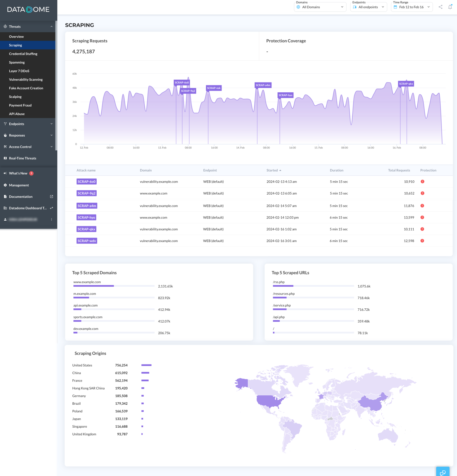Viewport: 457px width, 476px height.
Task: Open the user account three-dot menu icon
Action: [51, 219]
